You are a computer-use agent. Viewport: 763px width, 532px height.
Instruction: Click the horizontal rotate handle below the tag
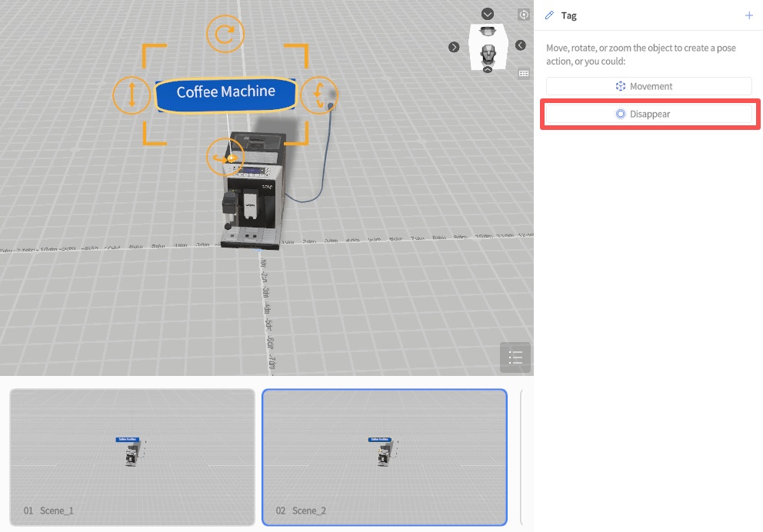[x=225, y=157]
